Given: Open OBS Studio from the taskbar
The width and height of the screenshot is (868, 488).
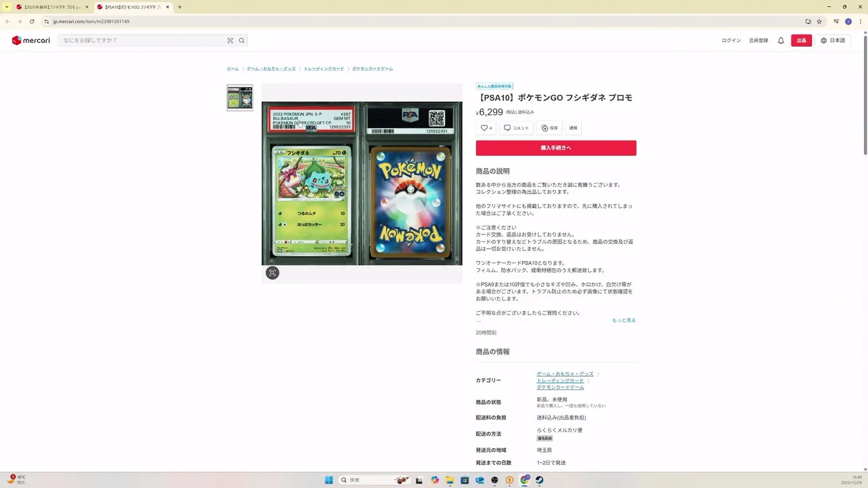Looking at the screenshot, I should 494,480.
